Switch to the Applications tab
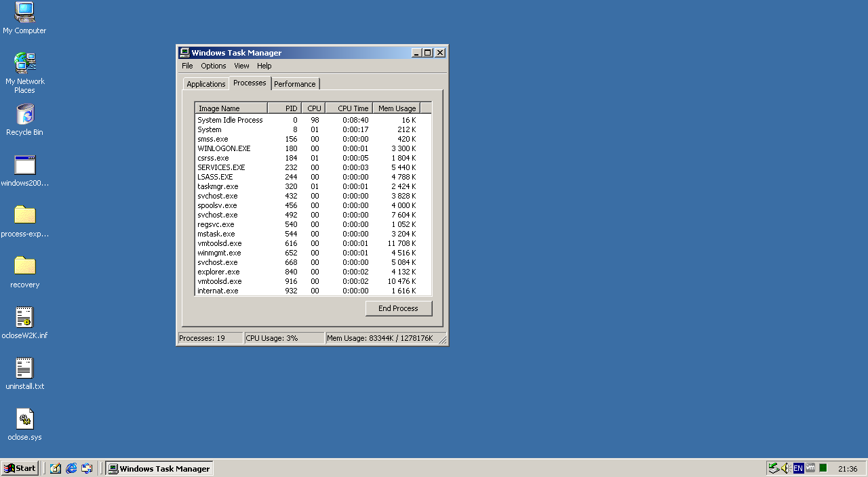Viewport: 868px width, 477px height. pos(206,84)
